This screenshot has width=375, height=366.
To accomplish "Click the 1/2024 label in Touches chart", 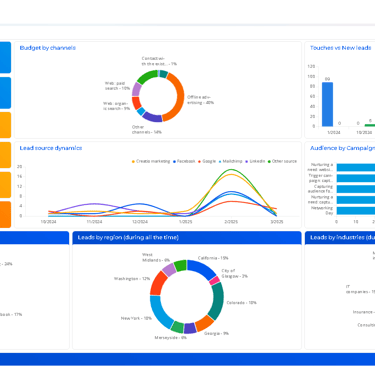I will point(334,132).
